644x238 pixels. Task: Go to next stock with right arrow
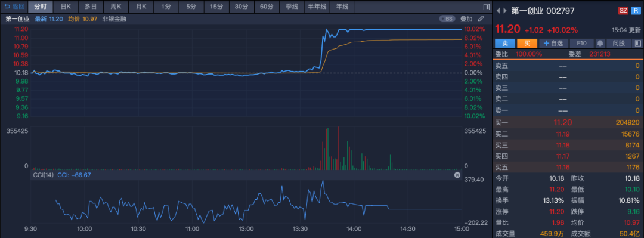pyautogui.click(x=506, y=11)
